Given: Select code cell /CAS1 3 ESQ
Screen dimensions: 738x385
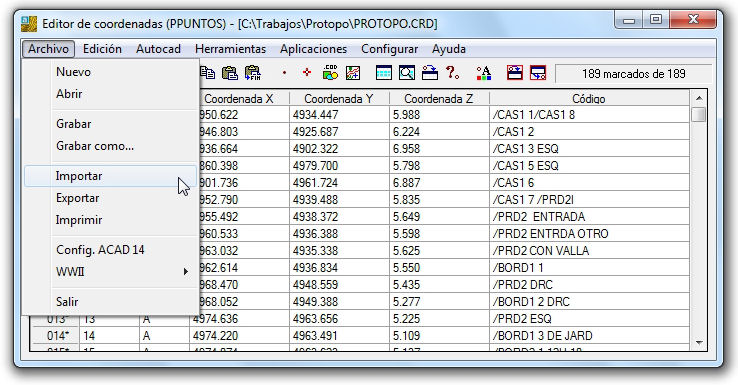Looking at the screenshot, I should click(589, 149).
